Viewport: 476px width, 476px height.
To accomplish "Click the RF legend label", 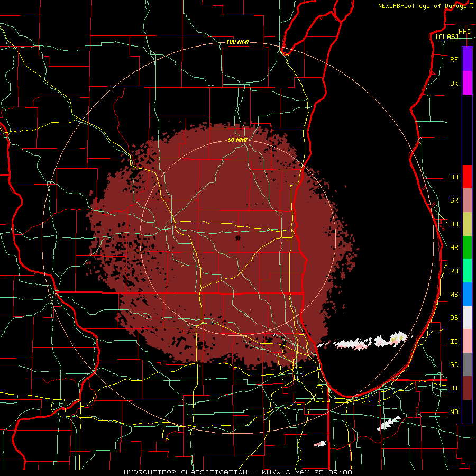I will (x=454, y=59).
